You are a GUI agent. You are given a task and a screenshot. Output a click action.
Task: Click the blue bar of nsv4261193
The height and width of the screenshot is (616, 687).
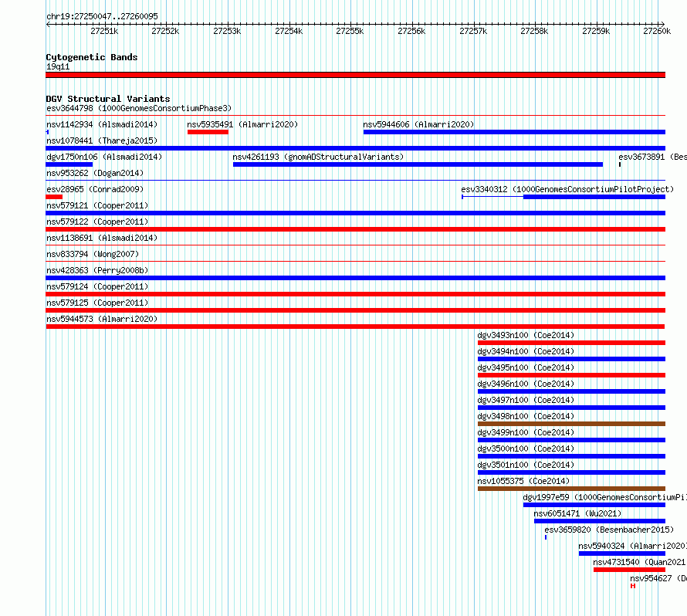[x=418, y=164]
